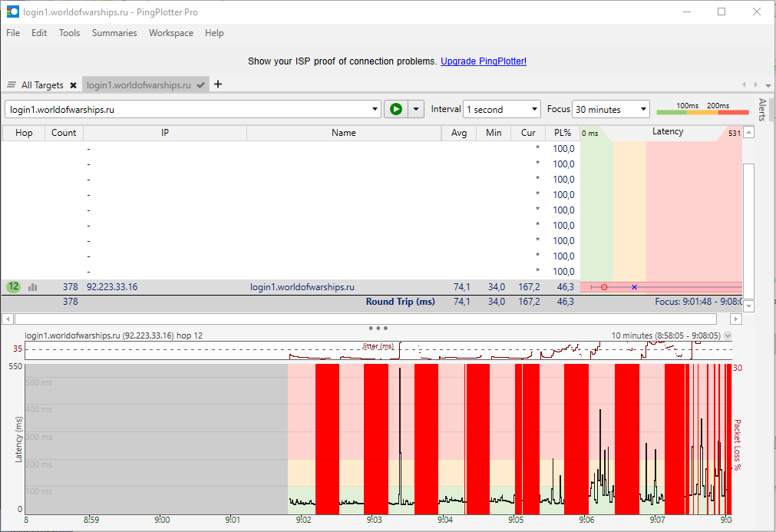
Task: Click the tab scroll right arrow
Action: point(756,84)
